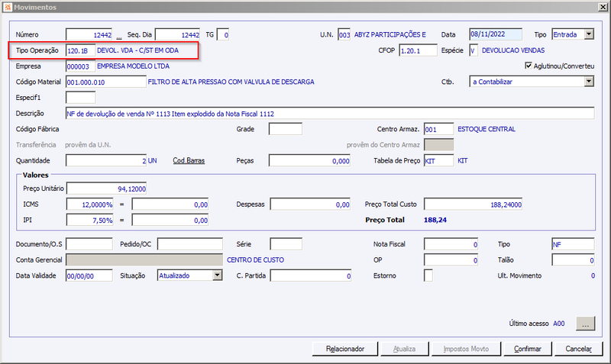The width and height of the screenshot is (611, 364).
Task: Click the Movimentos window title icon
Action: 8,7
